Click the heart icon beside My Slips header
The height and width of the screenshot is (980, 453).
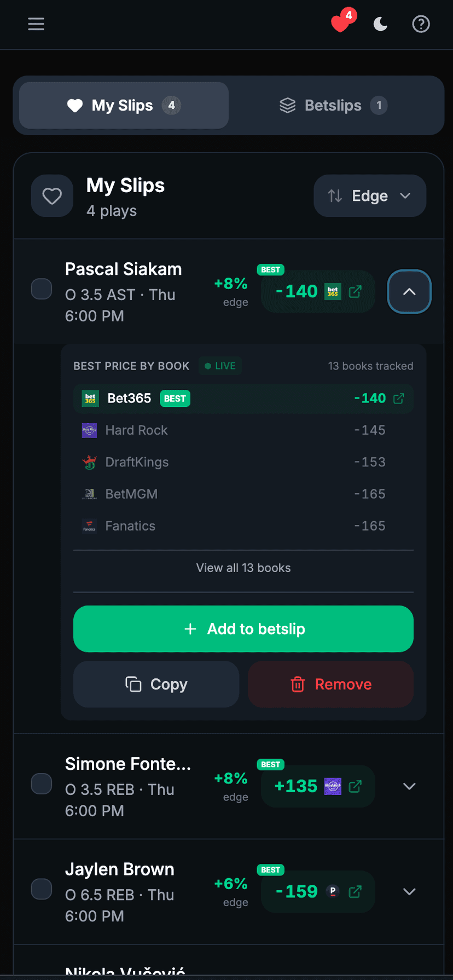[x=52, y=195]
